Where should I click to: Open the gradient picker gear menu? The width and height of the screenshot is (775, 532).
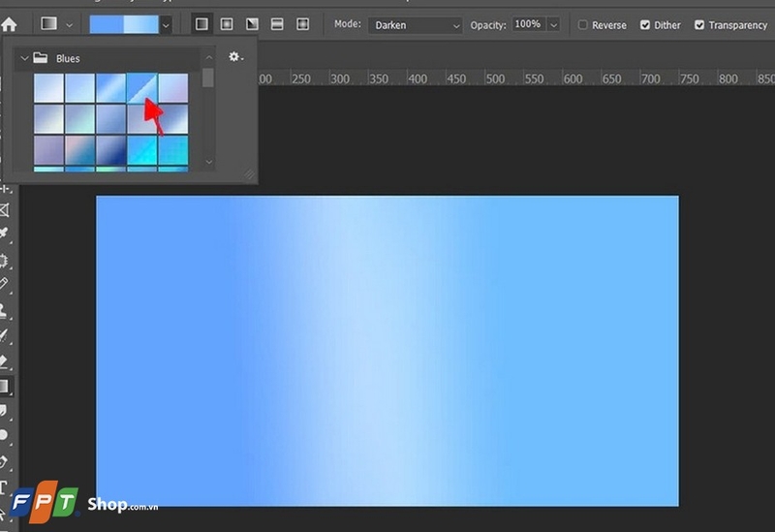[x=235, y=58]
